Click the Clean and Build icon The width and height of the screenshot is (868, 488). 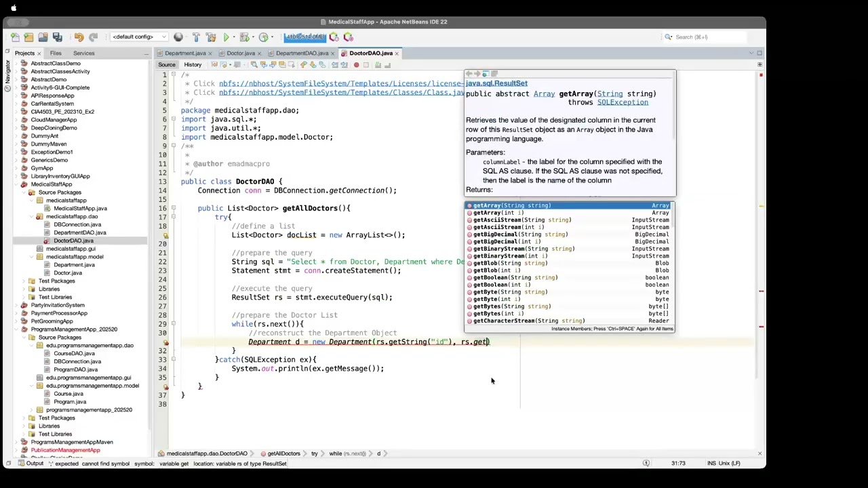[x=211, y=37]
